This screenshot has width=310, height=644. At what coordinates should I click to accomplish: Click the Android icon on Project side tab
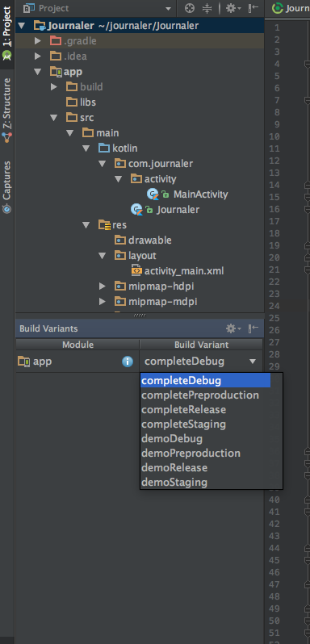[6, 55]
